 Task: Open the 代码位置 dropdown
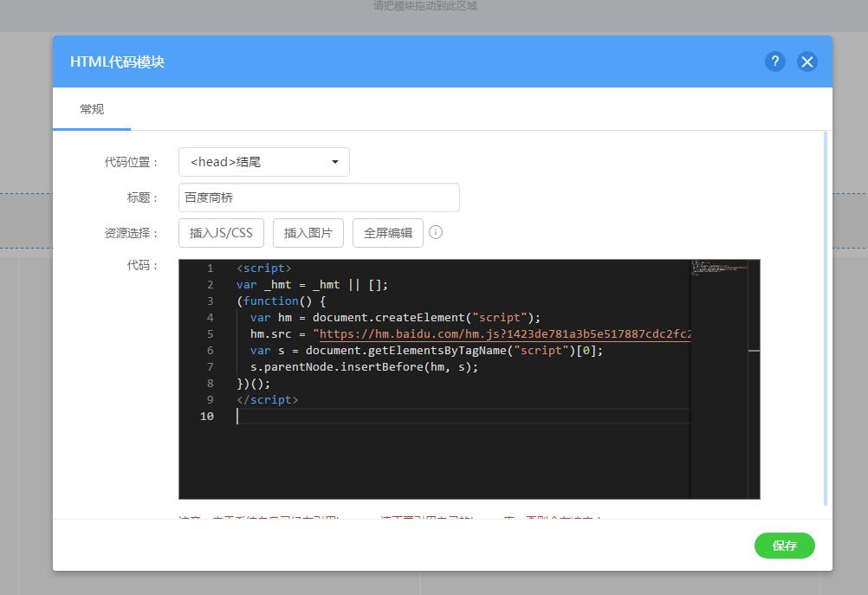point(264,162)
